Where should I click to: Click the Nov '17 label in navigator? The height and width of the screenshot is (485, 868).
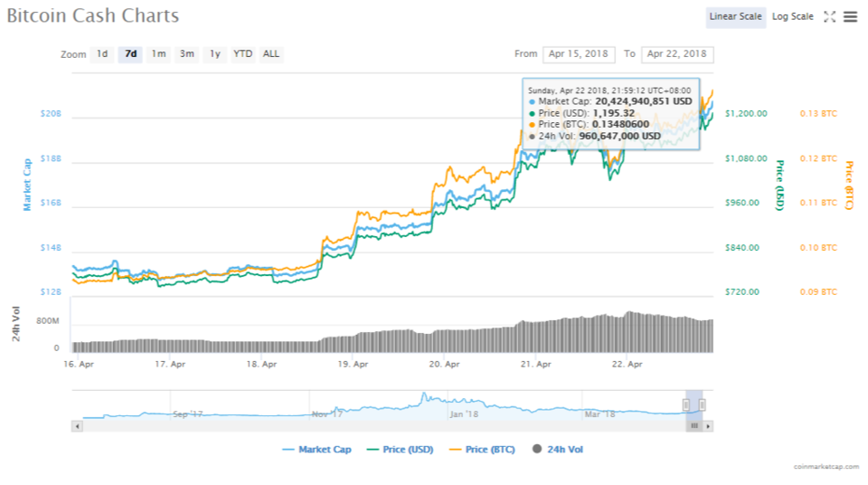tap(327, 414)
